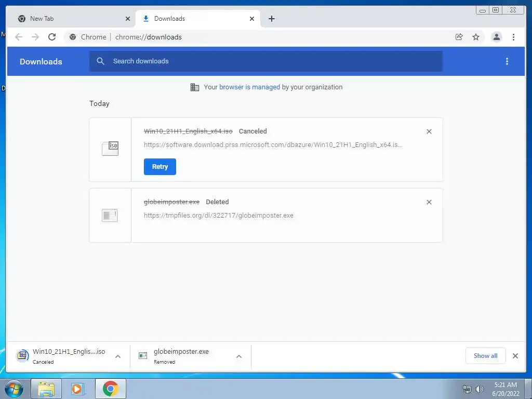
Task: Close the bottom download shelf
Action: [x=515, y=356]
